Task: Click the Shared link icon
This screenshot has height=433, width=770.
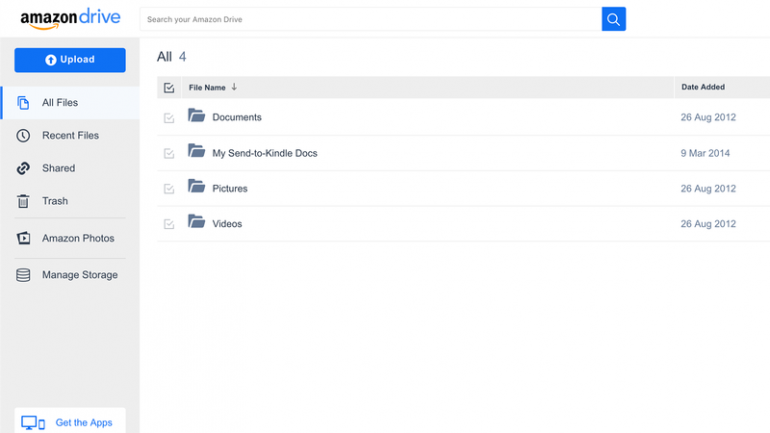Action: tap(23, 168)
